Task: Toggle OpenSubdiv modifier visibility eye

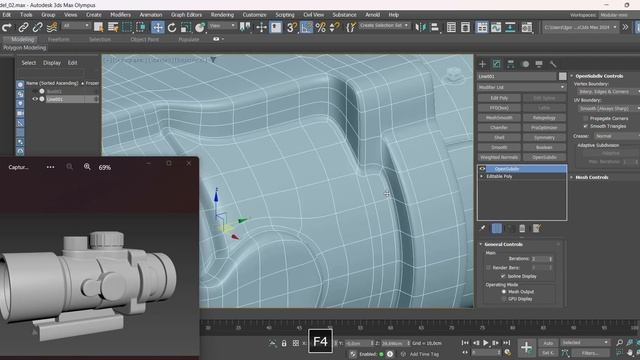Action: pos(482,169)
